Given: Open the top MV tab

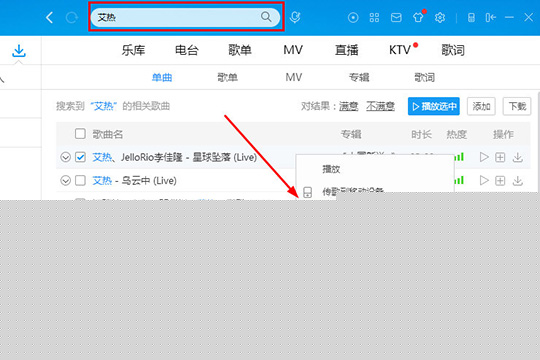Looking at the screenshot, I should click(293, 50).
